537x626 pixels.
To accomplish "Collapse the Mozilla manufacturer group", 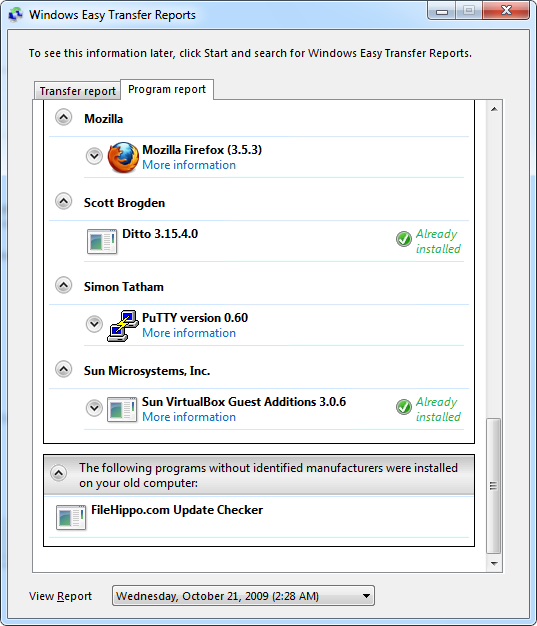I will tap(63, 117).
